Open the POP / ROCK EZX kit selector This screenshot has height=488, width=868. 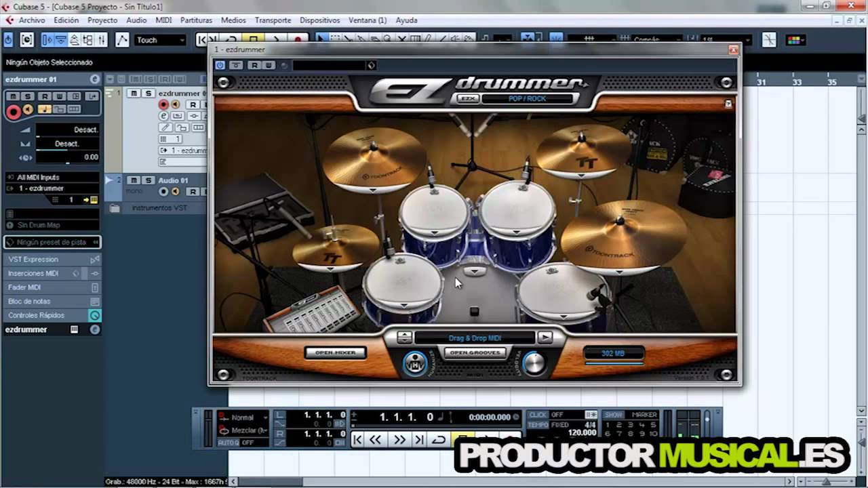(528, 99)
